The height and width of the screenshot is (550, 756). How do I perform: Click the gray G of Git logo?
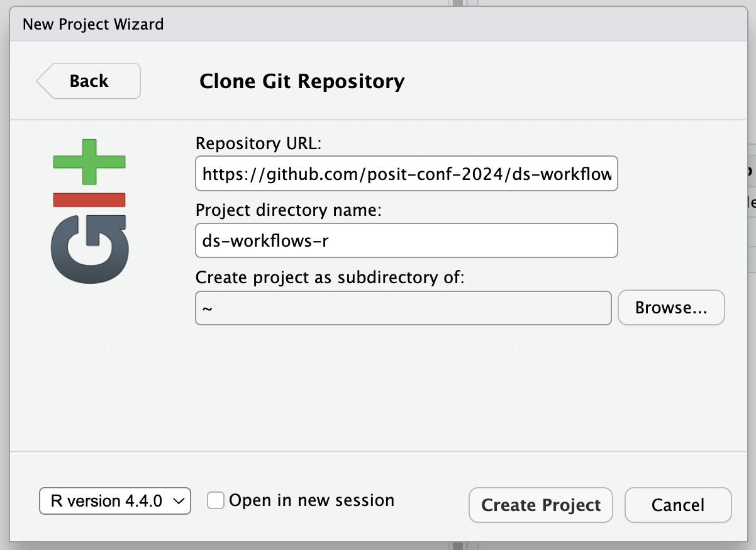tap(89, 249)
